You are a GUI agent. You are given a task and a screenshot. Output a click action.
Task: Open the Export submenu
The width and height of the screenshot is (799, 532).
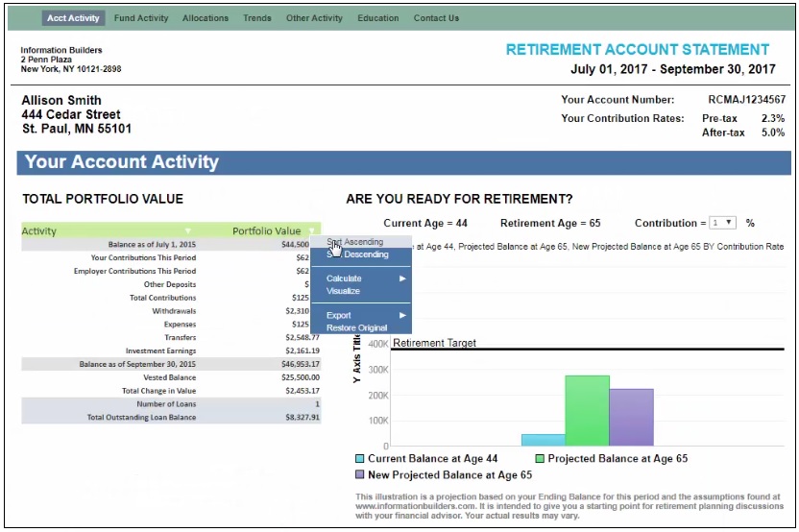coord(361,315)
